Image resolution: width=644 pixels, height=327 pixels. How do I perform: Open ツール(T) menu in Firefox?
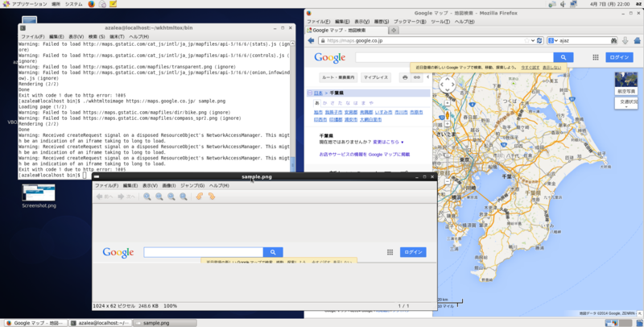click(x=440, y=22)
